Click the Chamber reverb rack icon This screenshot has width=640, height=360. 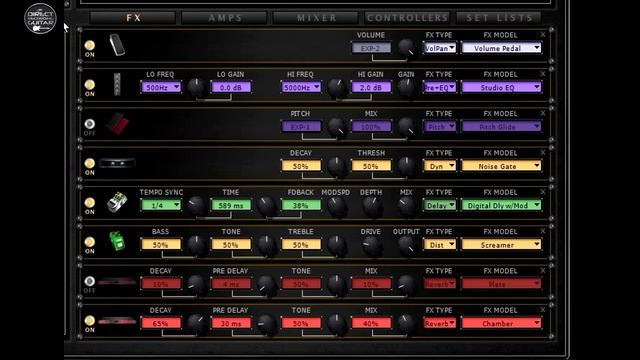(117, 321)
